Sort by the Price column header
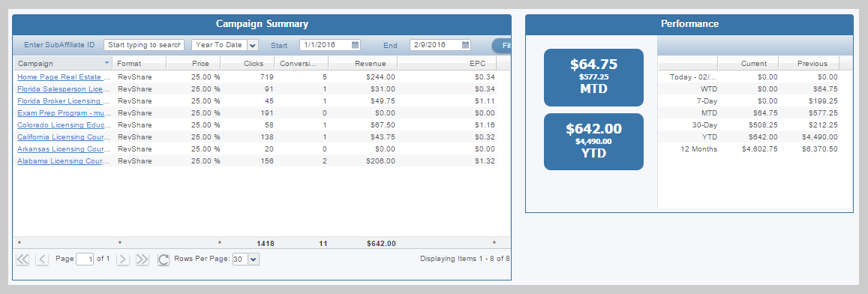This screenshot has height=294, width=868. [x=194, y=63]
